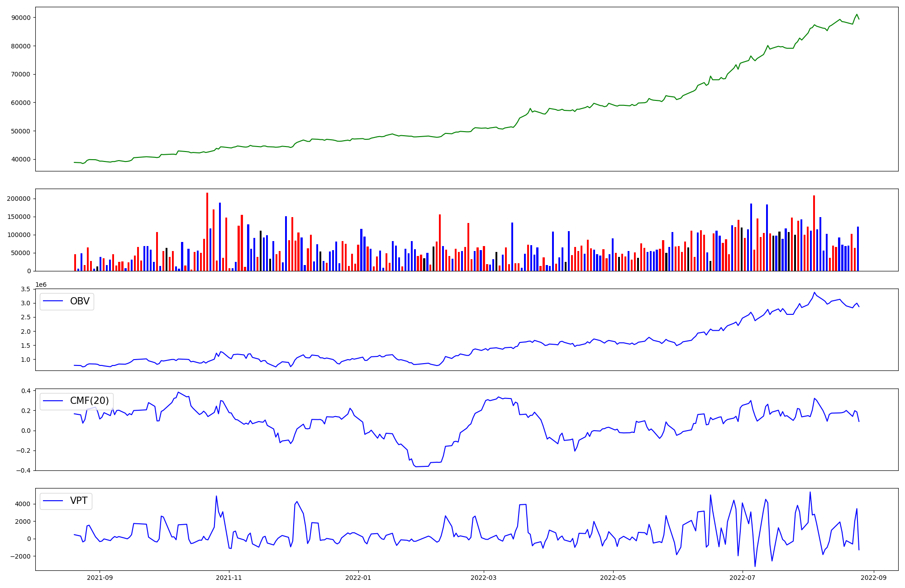Click the 2021-11 date tick label
Viewport: 905px width, 588px height.
229,577
